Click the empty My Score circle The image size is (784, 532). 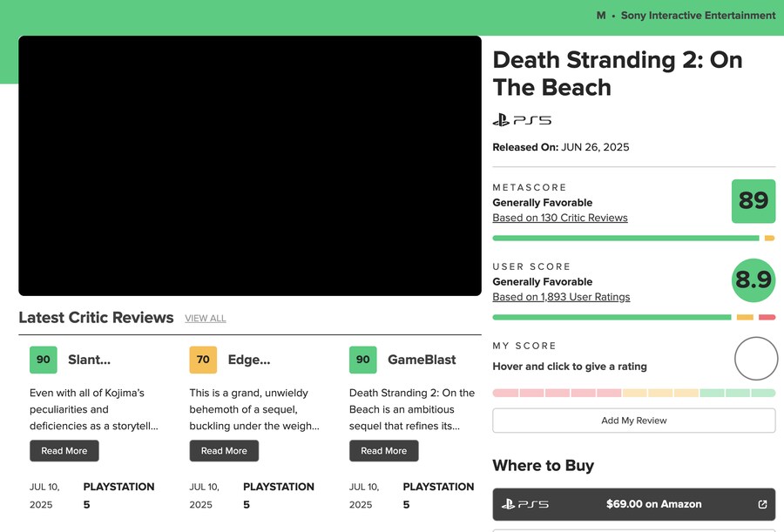point(756,359)
